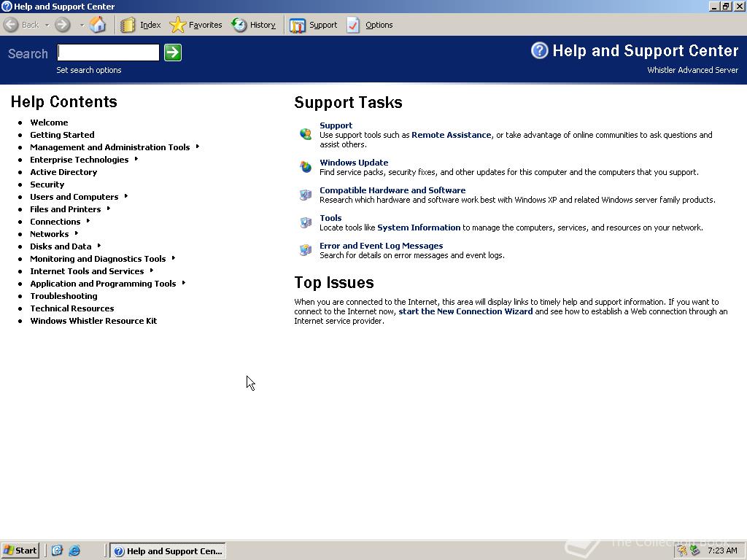Viewport: 747px width, 560px height.
Task: Expand Management and Administration Tools arrow
Action: click(x=197, y=147)
